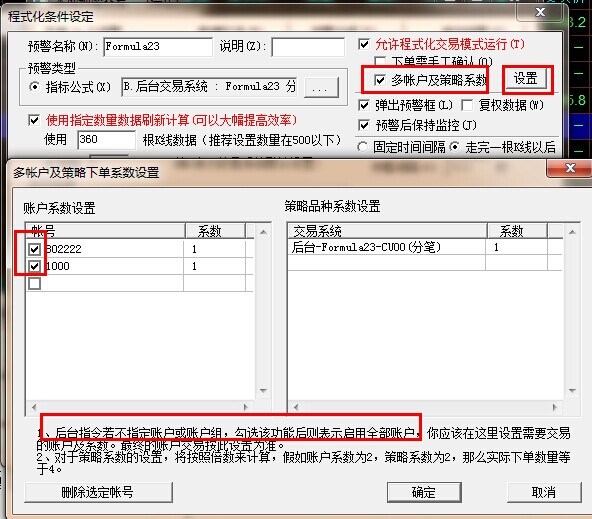This screenshot has width=592, height=519.
Task: Toggle 允许程式化交易模式运行 checkbox
Action: click(x=364, y=45)
